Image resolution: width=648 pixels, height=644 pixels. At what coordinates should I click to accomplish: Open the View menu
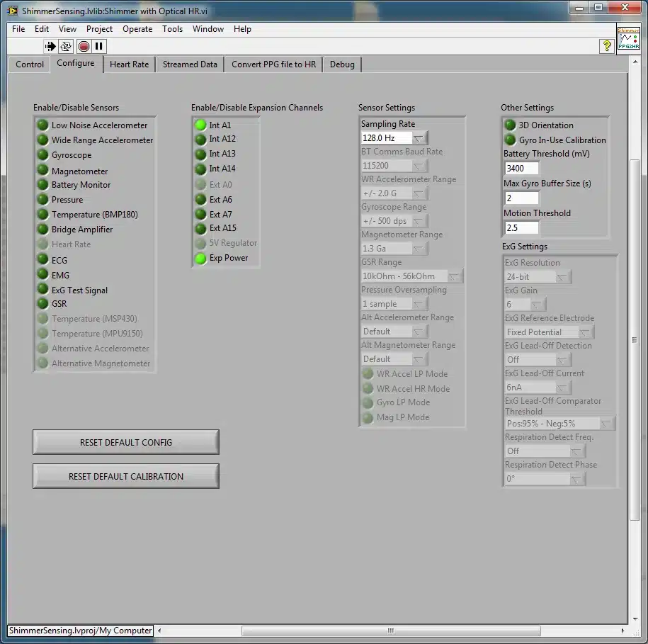(67, 29)
